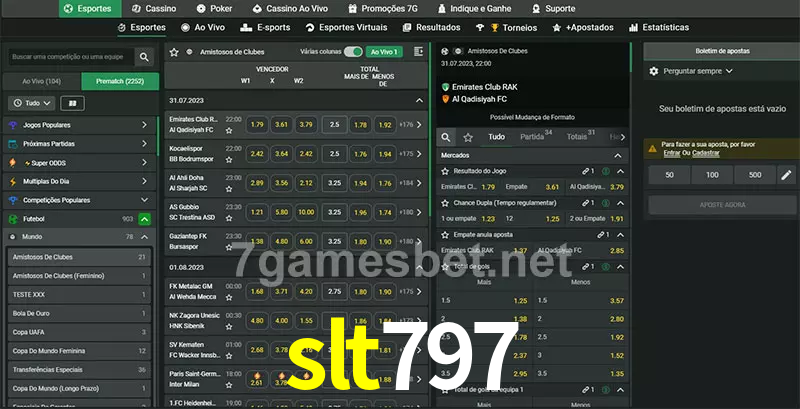Screen dimensions: 800x409
Task: Open bet slip settings gear icon
Action: [x=654, y=71]
